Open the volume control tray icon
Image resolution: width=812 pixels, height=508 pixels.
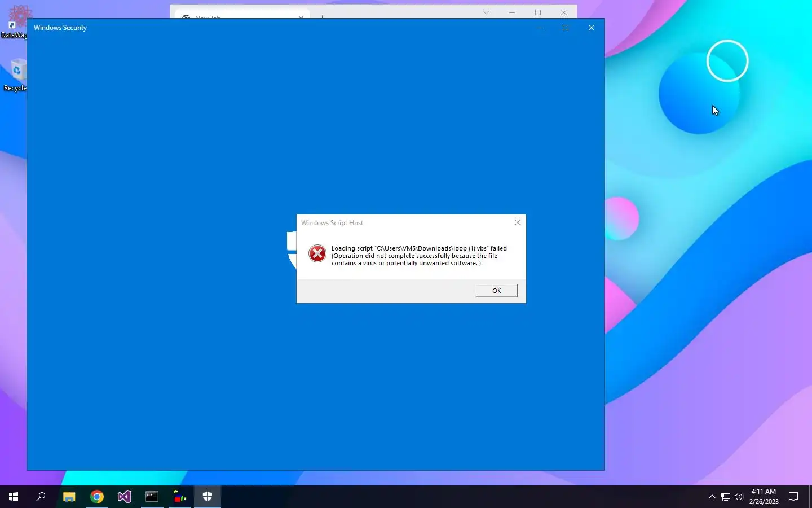739,497
